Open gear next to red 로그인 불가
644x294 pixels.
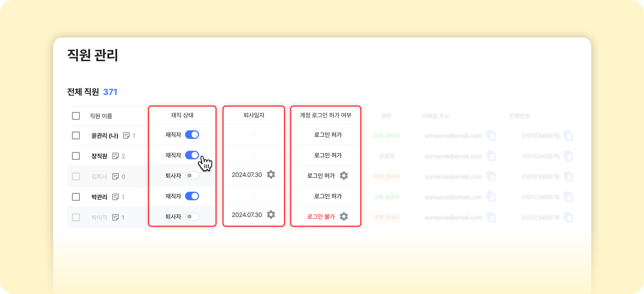344,216
